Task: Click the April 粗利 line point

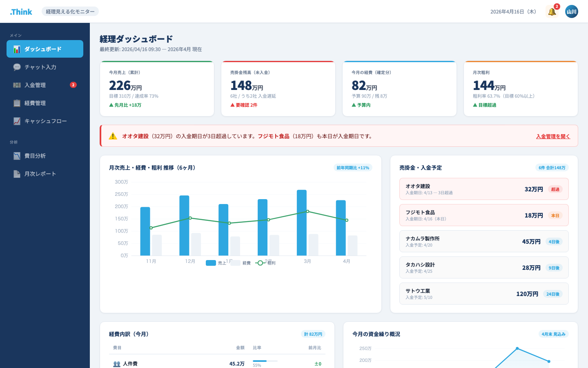Action: point(347,220)
